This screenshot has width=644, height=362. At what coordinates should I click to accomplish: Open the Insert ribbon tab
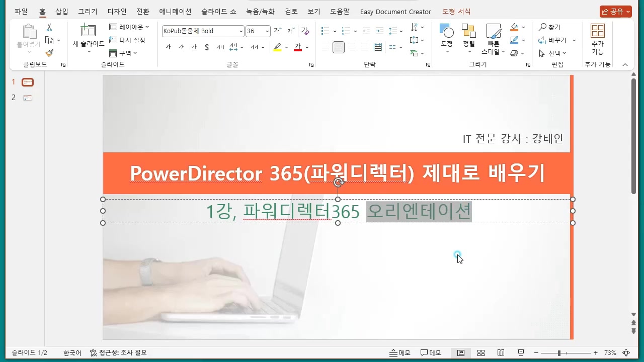[x=62, y=12]
